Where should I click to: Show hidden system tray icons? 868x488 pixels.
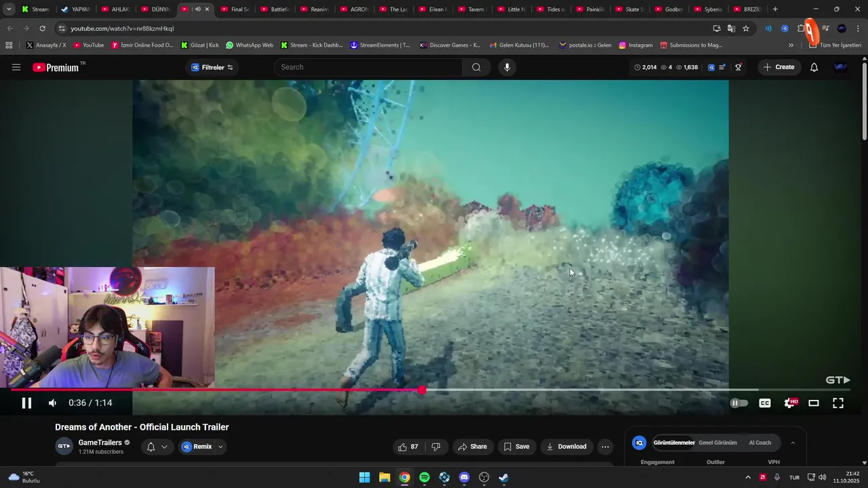748,477
